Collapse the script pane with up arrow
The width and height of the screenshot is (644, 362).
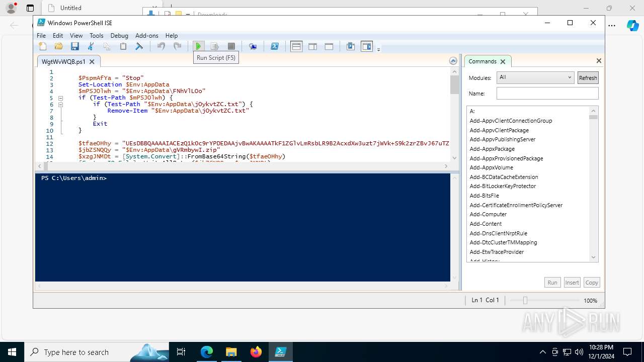pos(453,61)
